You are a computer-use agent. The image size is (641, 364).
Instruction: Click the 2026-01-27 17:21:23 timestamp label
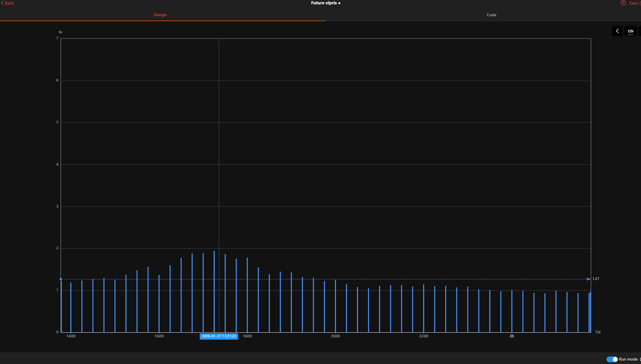(x=219, y=336)
